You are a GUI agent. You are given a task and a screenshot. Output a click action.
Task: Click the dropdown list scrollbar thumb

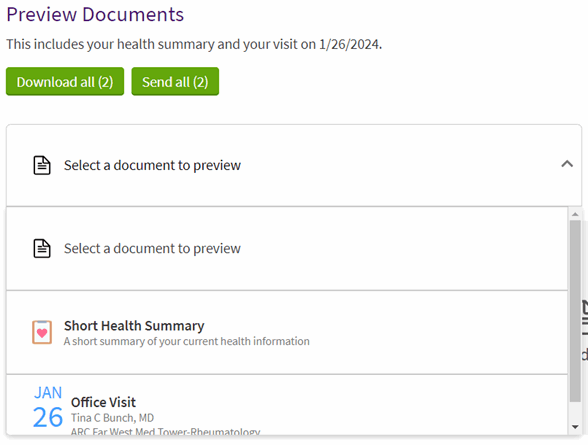(575, 311)
